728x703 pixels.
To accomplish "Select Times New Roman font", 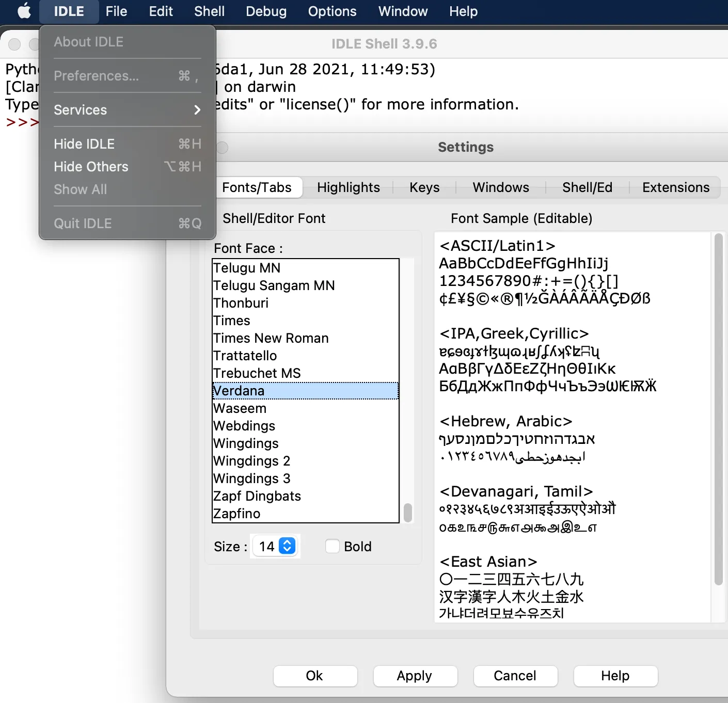I will pyautogui.click(x=306, y=338).
